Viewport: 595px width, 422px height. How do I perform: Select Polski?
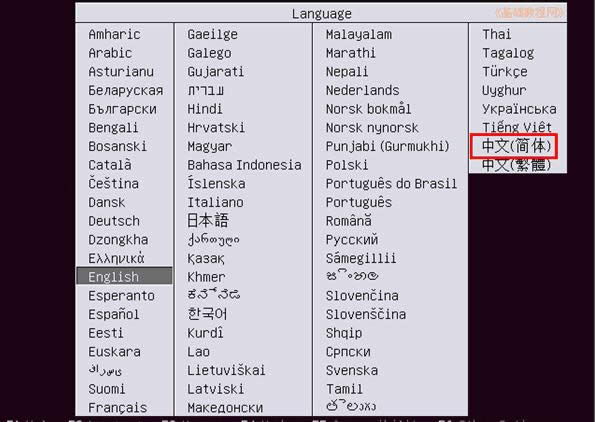pos(347,165)
